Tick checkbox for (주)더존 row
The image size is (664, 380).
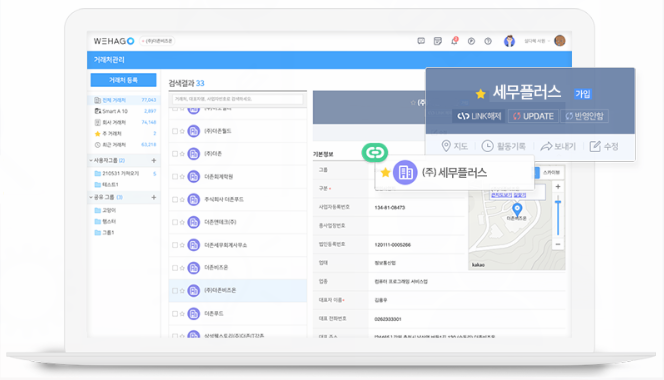click(x=174, y=154)
